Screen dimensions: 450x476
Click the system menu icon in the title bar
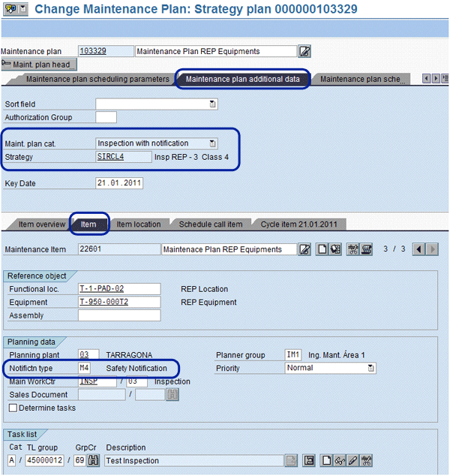pos(10,9)
